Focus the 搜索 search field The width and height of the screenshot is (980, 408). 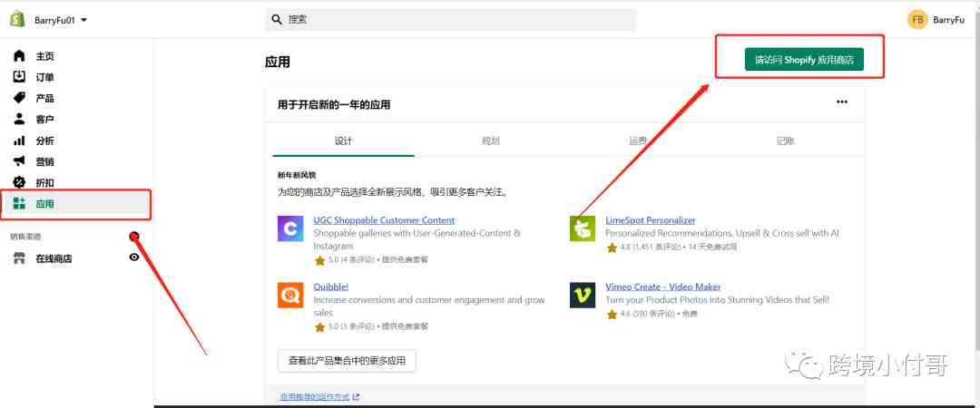tap(450, 20)
